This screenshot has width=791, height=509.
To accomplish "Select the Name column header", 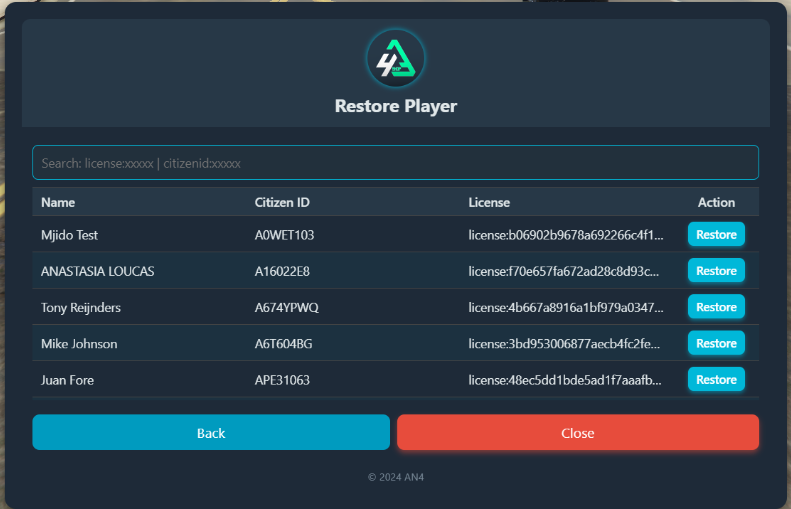I will (x=58, y=202).
